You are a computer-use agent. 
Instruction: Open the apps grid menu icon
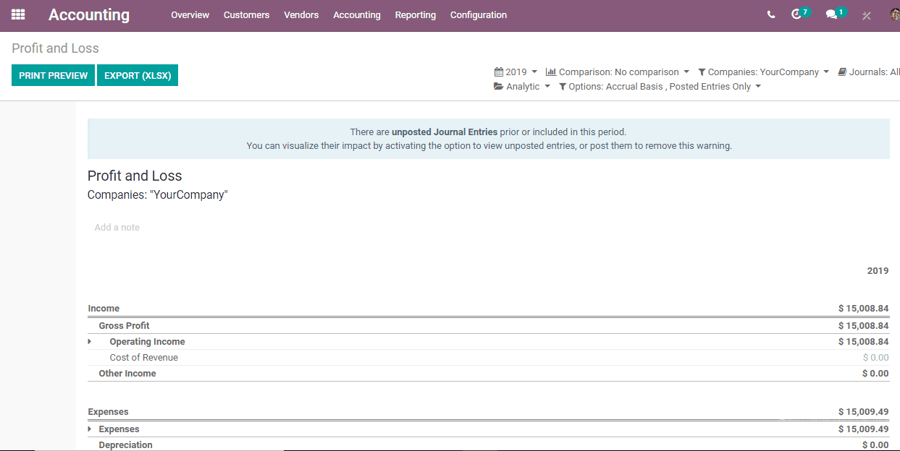pyautogui.click(x=18, y=15)
